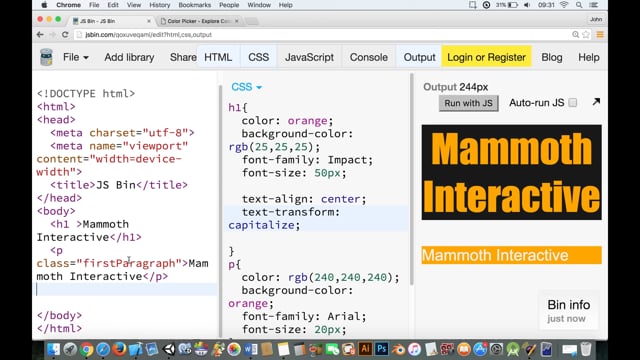The width and height of the screenshot is (640, 360).
Task: Click the JS Bin logo icon
Action: 47,57
